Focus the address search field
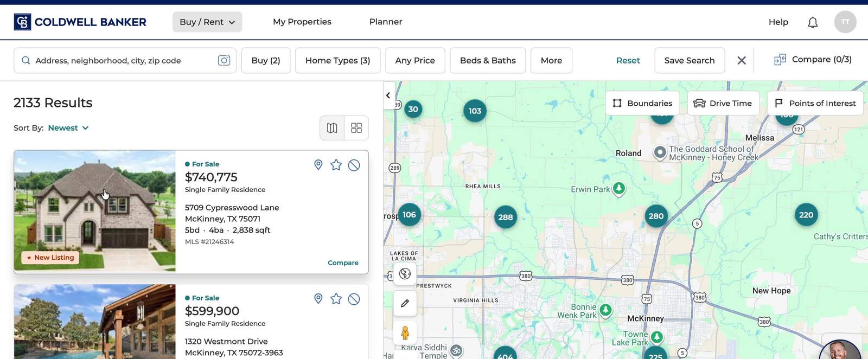Screen dimensions: 868x359 coord(125,60)
